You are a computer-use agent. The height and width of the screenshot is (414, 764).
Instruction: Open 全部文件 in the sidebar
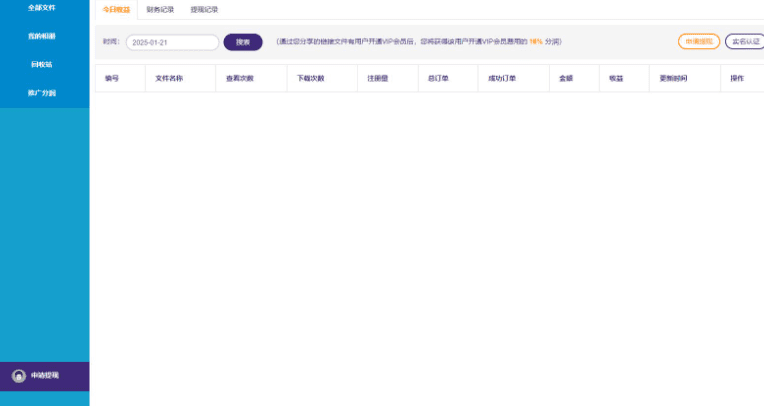42,8
